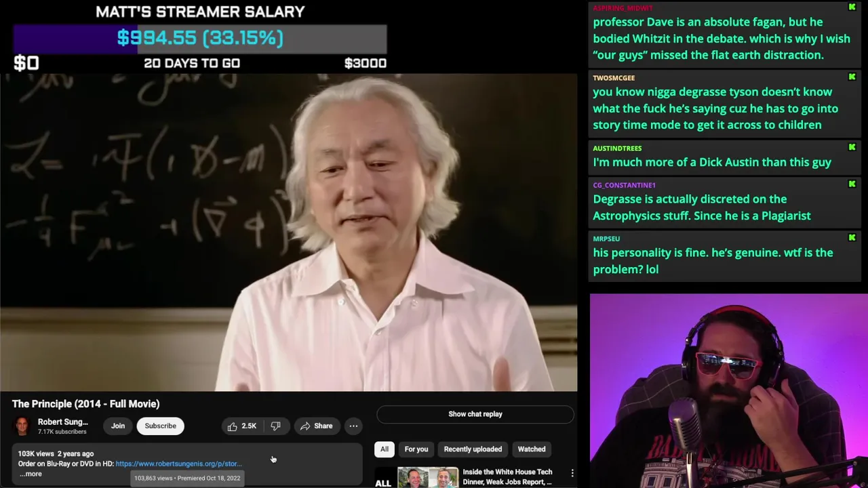The image size is (868, 488).
Task: Select the Recently uploaded filter chip
Action: click(x=473, y=449)
